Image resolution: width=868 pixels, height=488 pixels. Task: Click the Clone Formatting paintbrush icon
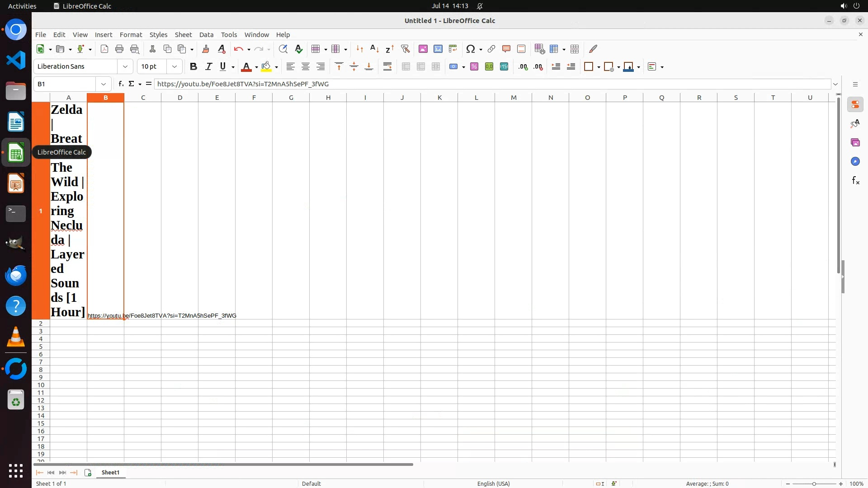point(206,49)
